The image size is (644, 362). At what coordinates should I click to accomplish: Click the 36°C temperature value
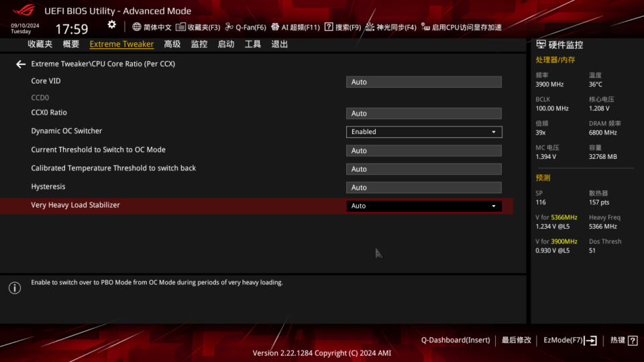tap(595, 84)
